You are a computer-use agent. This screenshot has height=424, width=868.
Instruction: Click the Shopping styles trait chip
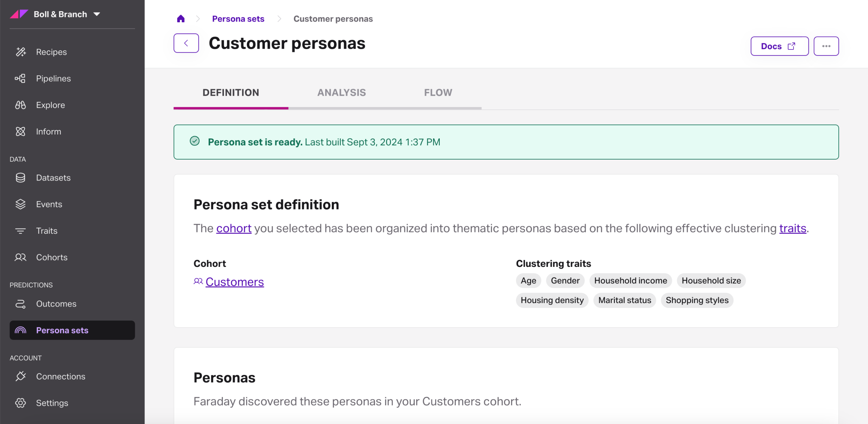[697, 300]
